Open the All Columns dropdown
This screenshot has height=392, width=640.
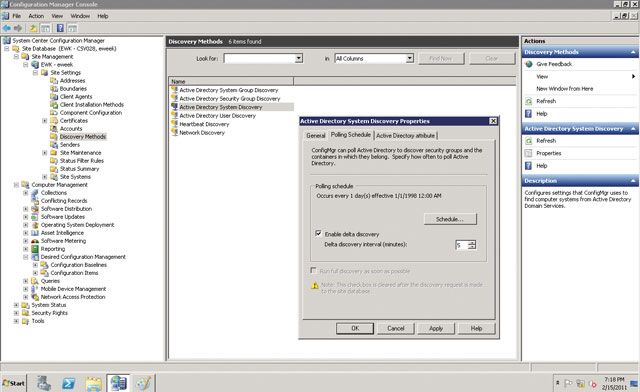click(409, 58)
